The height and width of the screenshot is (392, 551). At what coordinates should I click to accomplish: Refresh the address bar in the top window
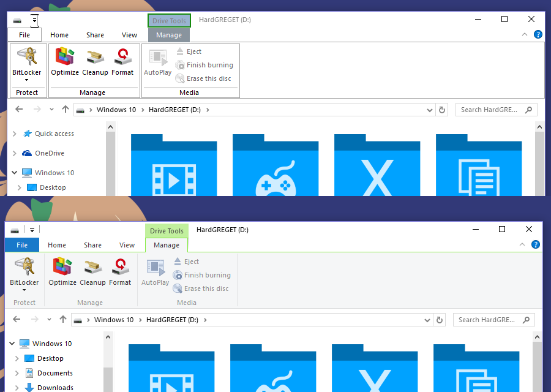click(x=441, y=110)
